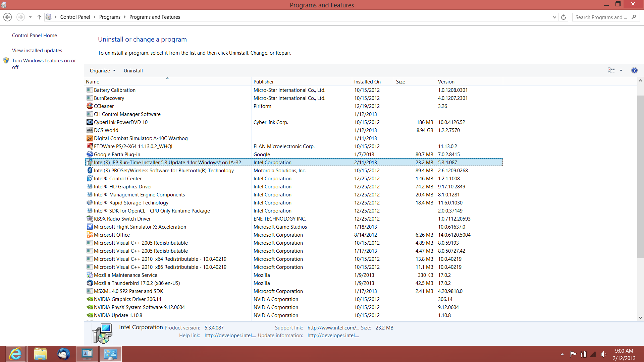Click the DCS World program icon
The width and height of the screenshot is (644, 362).
90,130
